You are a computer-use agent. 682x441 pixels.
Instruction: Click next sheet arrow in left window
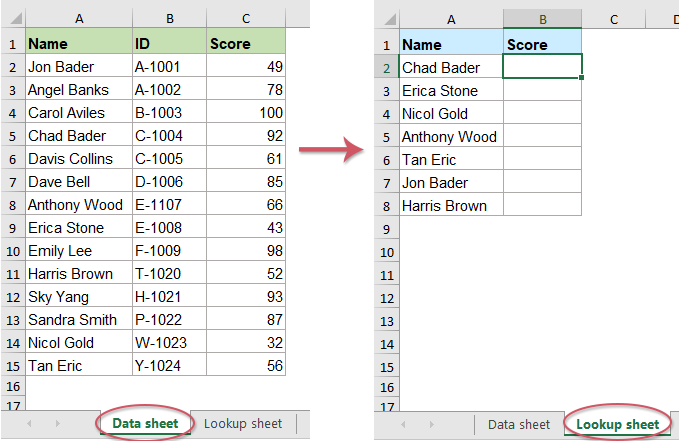tap(56, 424)
